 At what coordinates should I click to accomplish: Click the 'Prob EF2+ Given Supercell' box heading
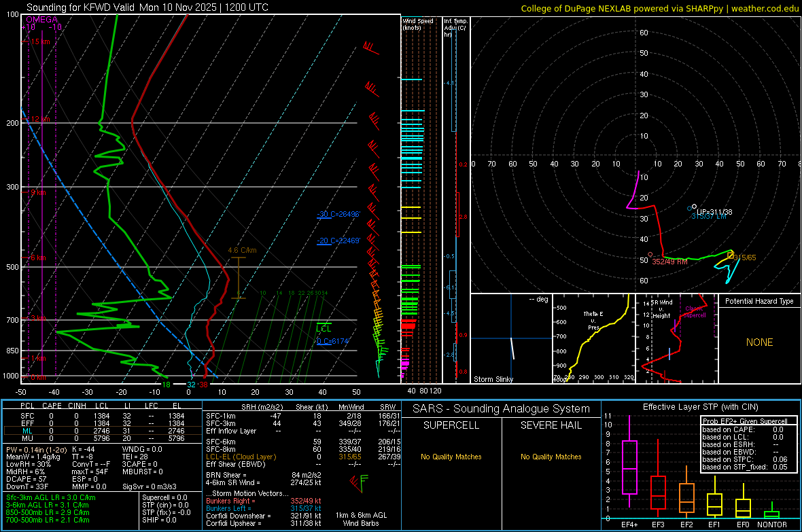[745, 421]
